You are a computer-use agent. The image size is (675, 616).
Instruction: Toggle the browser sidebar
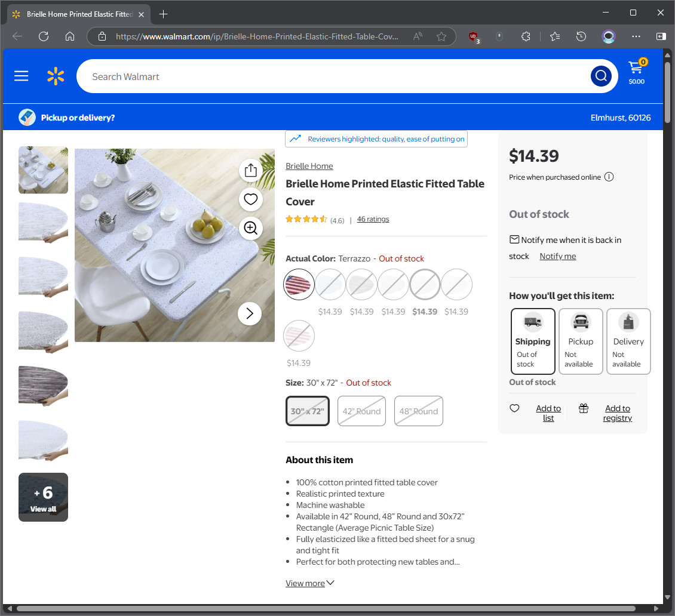pos(661,36)
